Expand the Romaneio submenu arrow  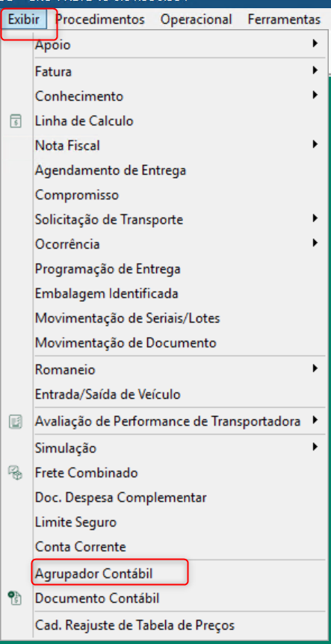pos(315,368)
